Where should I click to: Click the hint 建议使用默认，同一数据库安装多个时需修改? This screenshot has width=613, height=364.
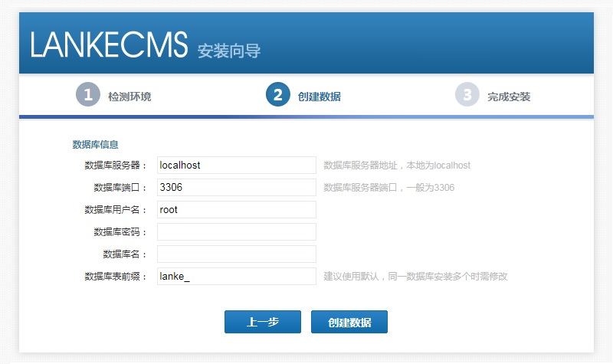[x=415, y=277]
